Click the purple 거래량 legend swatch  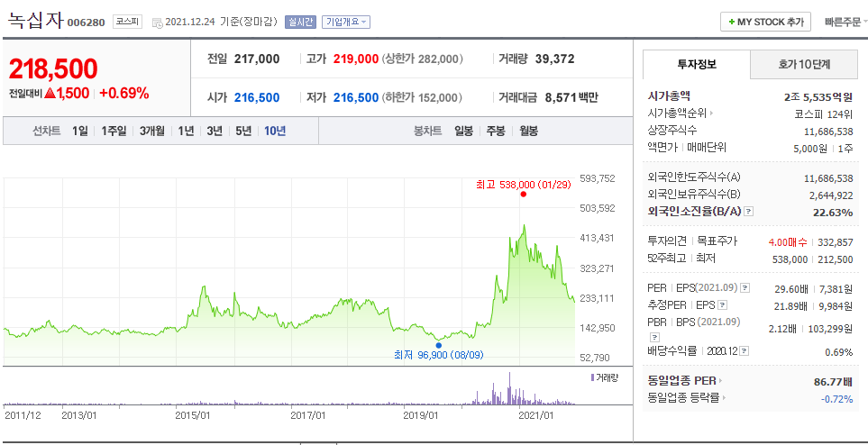point(593,377)
